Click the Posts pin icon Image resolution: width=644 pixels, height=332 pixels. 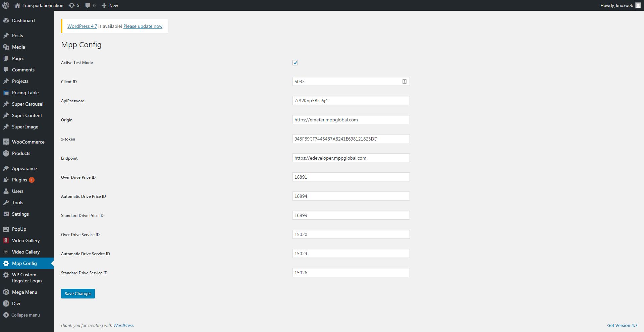pyautogui.click(x=6, y=36)
